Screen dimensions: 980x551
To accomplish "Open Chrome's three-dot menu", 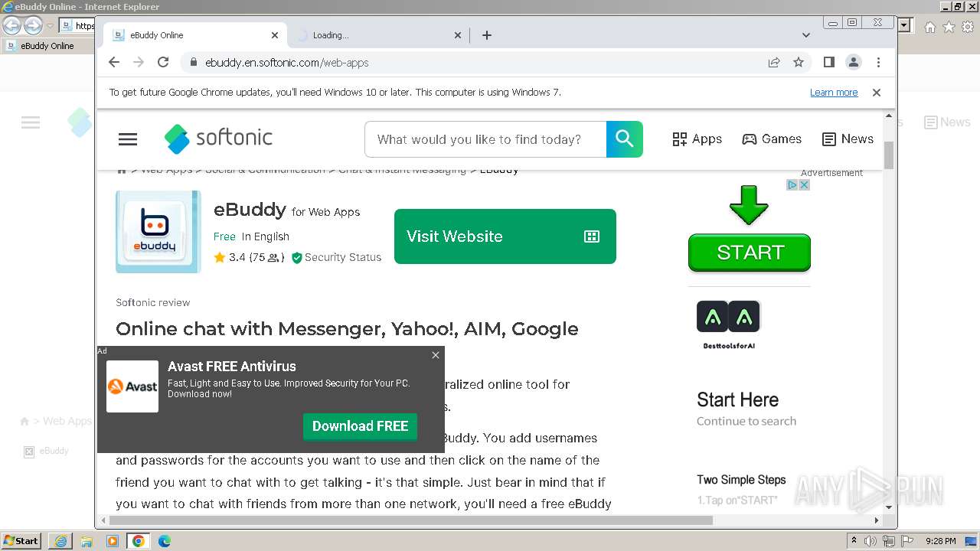I will 878,62.
